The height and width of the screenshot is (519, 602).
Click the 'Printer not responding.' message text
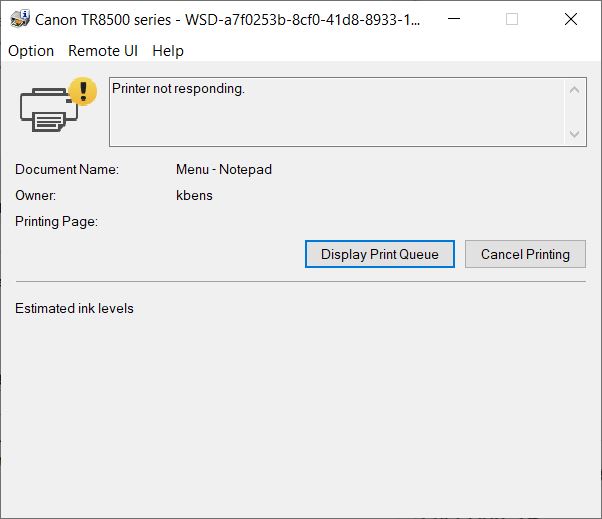tap(178, 89)
